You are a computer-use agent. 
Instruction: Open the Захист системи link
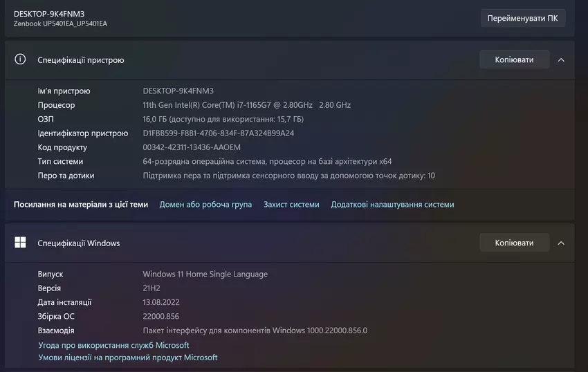[x=291, y=205]
